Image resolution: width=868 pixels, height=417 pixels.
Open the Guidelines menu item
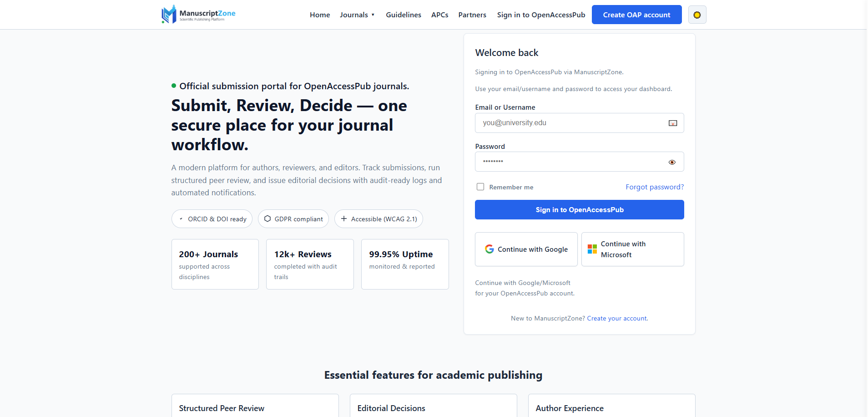coord(403,15)
